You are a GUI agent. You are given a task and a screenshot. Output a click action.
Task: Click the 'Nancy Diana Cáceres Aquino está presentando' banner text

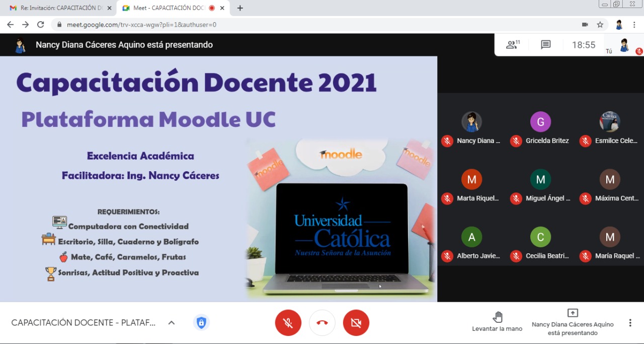tap(124, 45)
